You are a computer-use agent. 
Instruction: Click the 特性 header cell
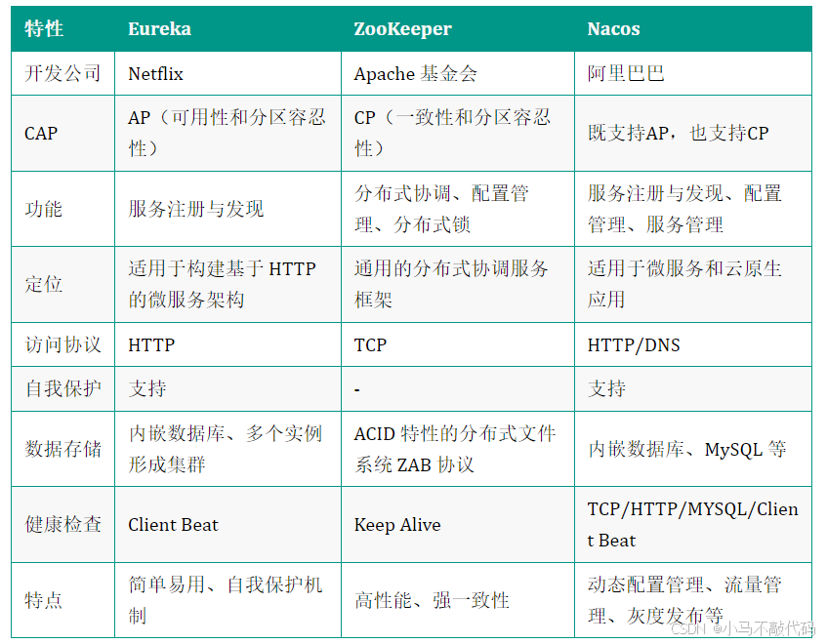[x=63, y=29]
